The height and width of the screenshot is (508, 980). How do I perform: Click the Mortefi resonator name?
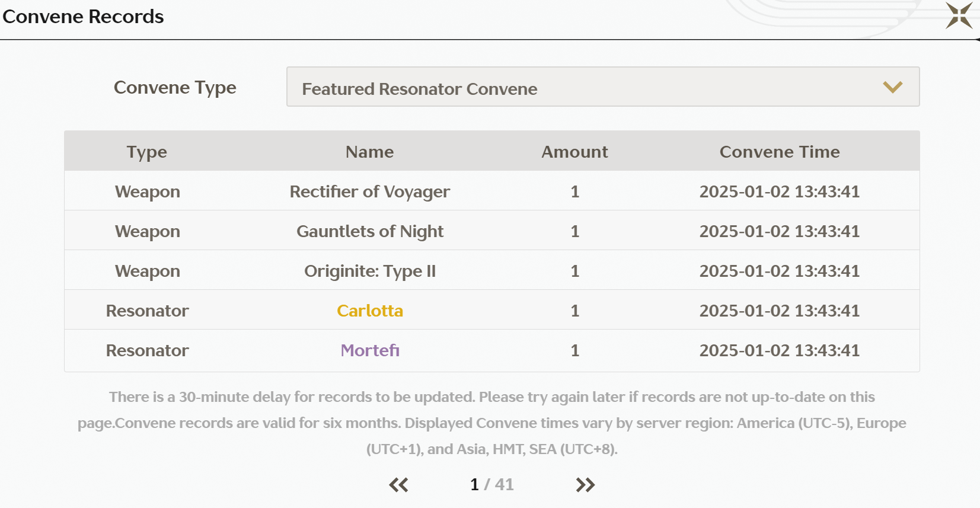(x=370, y=350)
